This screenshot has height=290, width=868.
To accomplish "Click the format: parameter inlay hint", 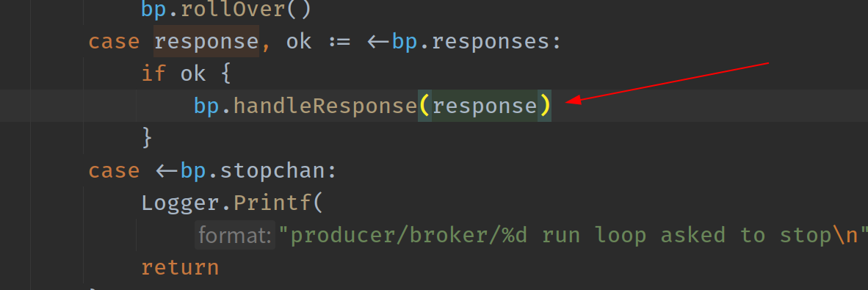I will click(235, 236).
